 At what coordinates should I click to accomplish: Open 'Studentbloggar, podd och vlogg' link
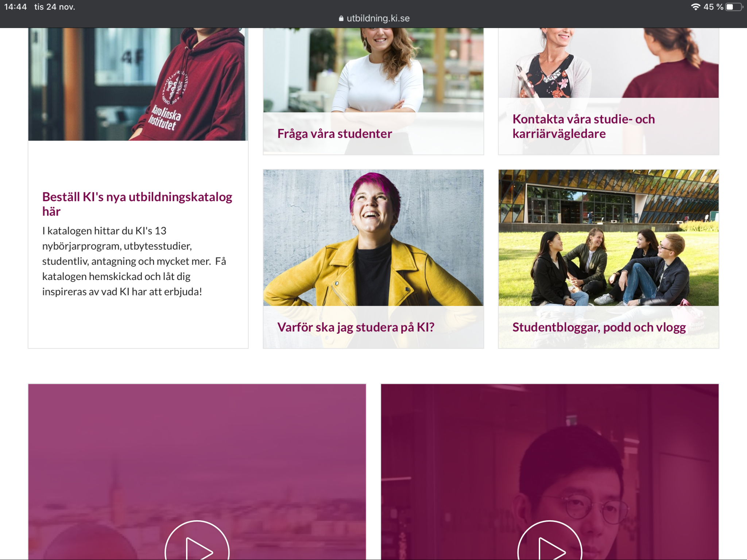click(x=599, y=327)
